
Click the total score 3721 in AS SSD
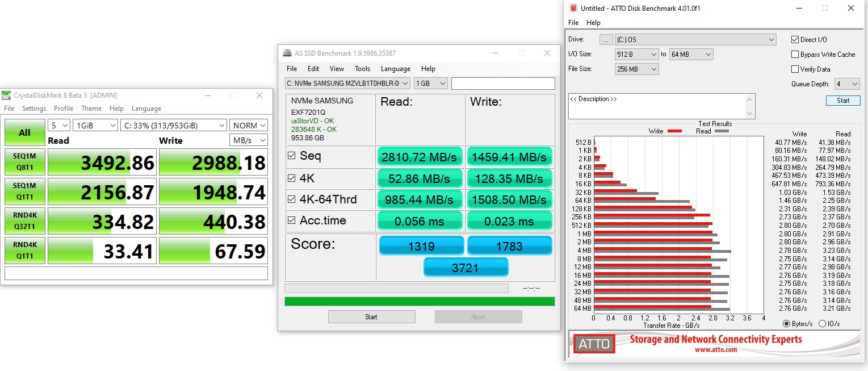466,268
